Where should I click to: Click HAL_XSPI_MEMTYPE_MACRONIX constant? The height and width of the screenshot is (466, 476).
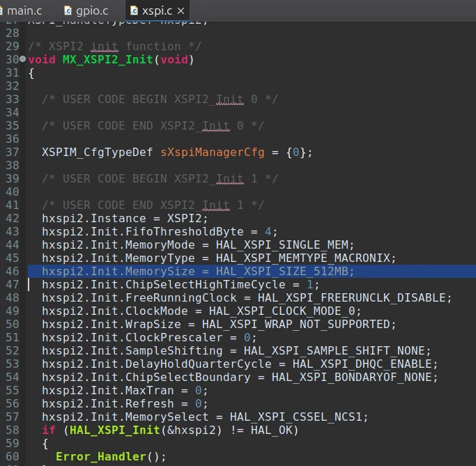point(303,258)
